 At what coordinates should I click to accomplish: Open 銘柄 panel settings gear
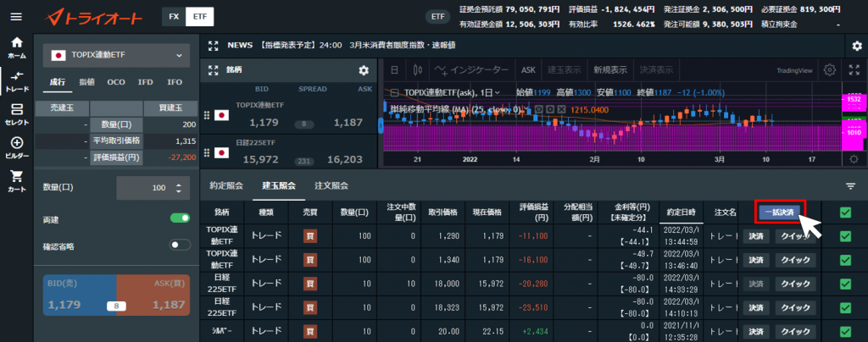click(x=363, y=70)
